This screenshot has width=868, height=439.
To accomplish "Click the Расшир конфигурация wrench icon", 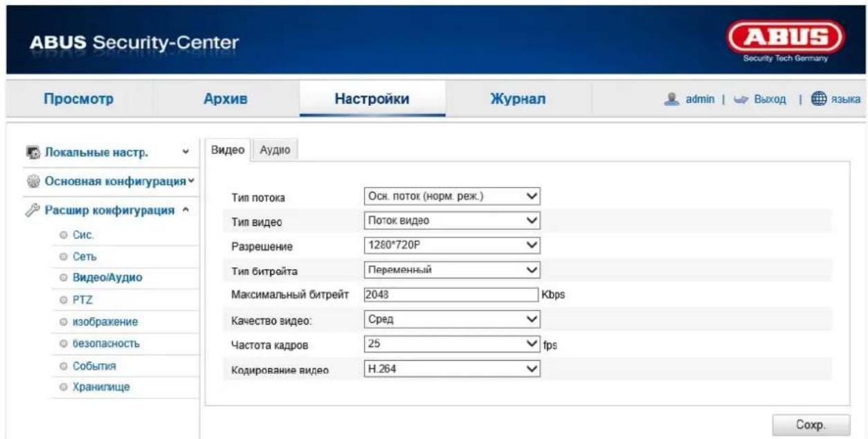I will coord(34,210).
